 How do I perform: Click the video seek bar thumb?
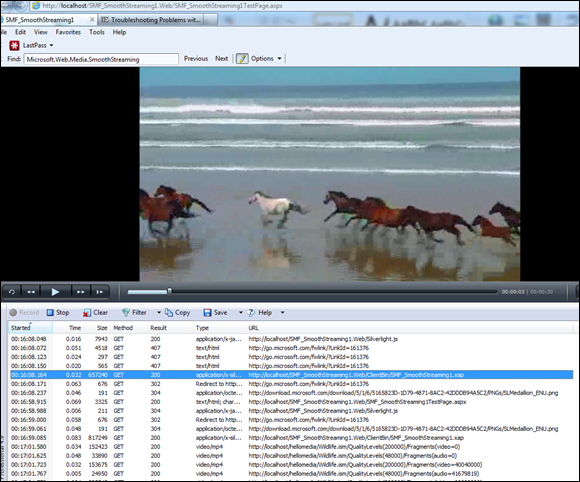(169, 292)
